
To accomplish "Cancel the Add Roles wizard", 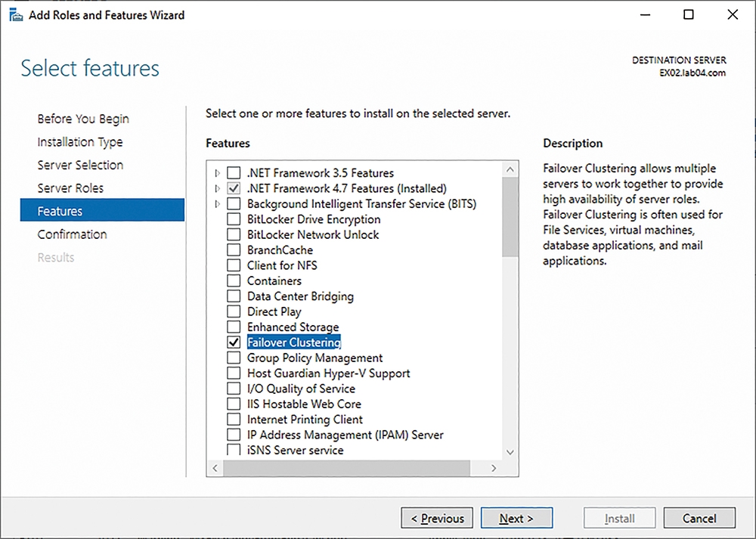I will point(699,519).
